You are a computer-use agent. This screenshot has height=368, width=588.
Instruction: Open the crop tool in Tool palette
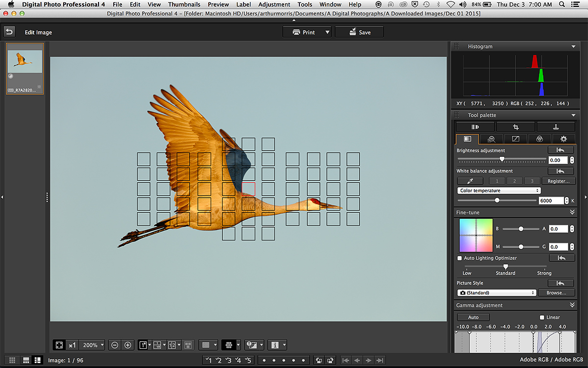coord(515,127)
